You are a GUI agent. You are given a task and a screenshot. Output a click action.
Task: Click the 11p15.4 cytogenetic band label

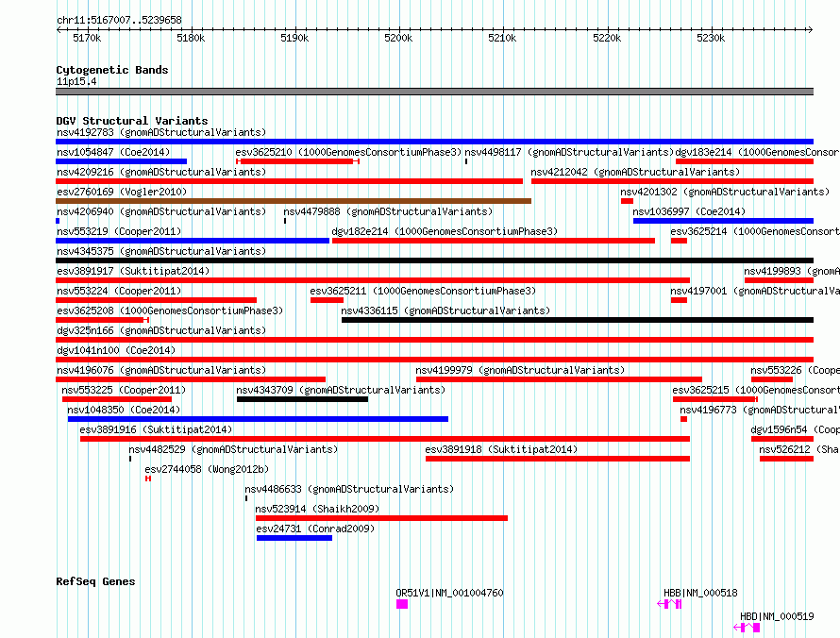76,81
